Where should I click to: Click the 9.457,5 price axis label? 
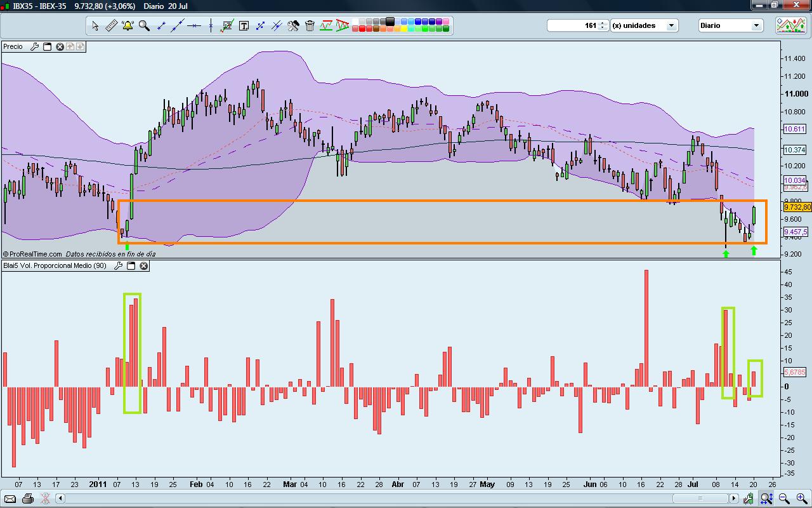click(x=796, y=232)
